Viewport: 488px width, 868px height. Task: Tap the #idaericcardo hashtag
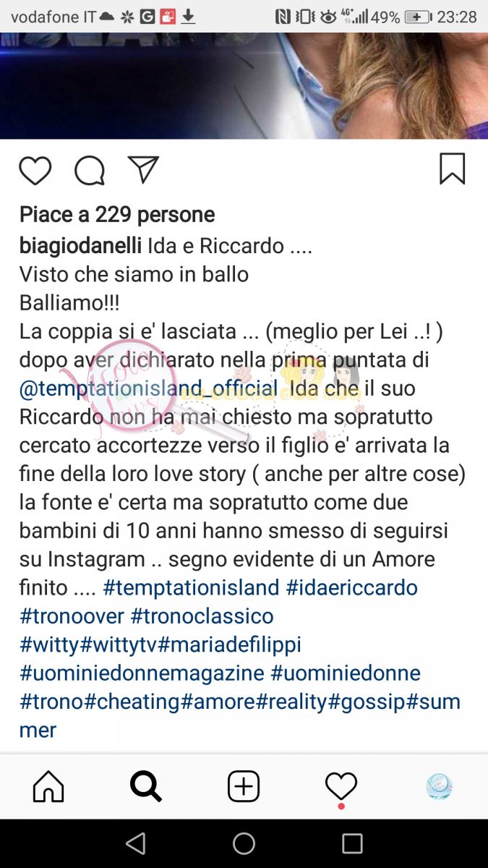(x=352, y=587)
